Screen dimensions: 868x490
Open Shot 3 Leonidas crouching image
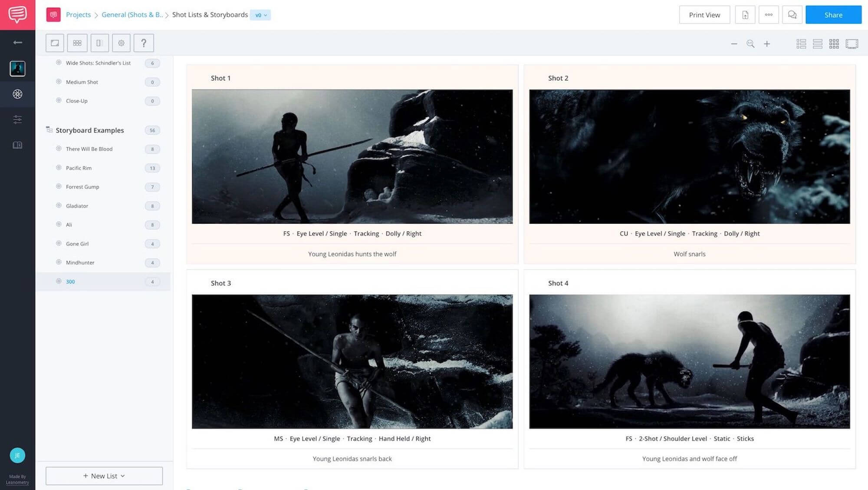coord(352,361)
